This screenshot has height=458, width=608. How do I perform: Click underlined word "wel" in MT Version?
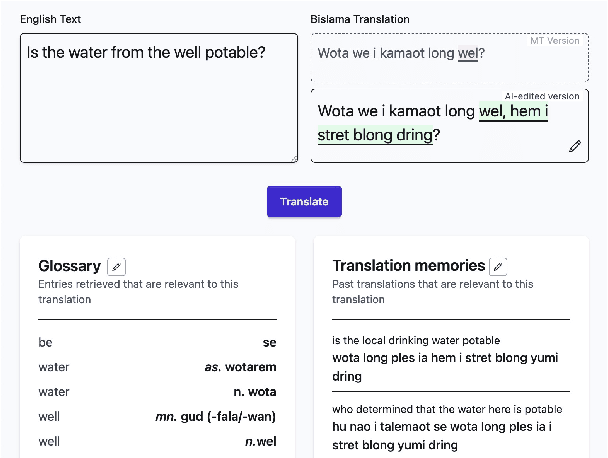pyautogui.click(x=468, y=54)
